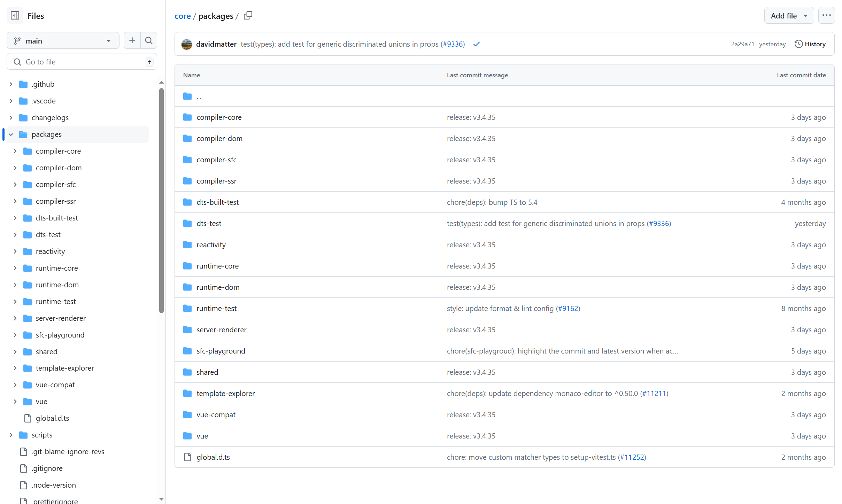Collapse the file tree side panel
Image resolution: width=842 pixels, height=504 pixels.
(15, 16)
